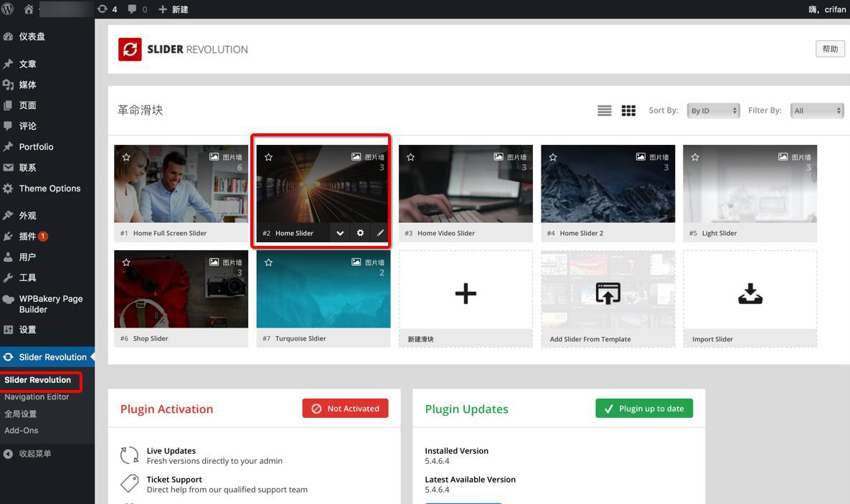Click the Live Updates refresh icon
The image size is (850, 504).
click(x=130, y=455)
